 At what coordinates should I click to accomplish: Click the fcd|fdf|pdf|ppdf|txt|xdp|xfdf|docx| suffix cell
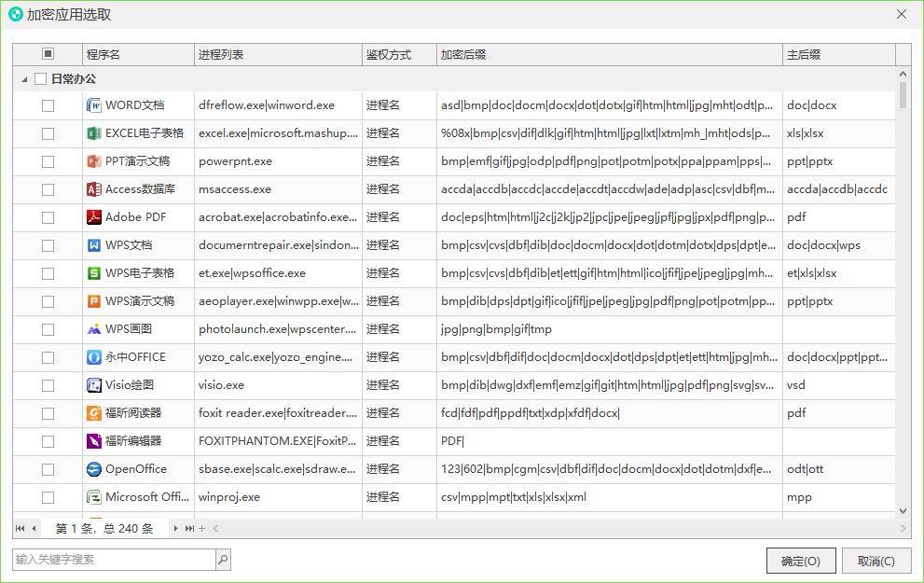(x=610, y=413)
